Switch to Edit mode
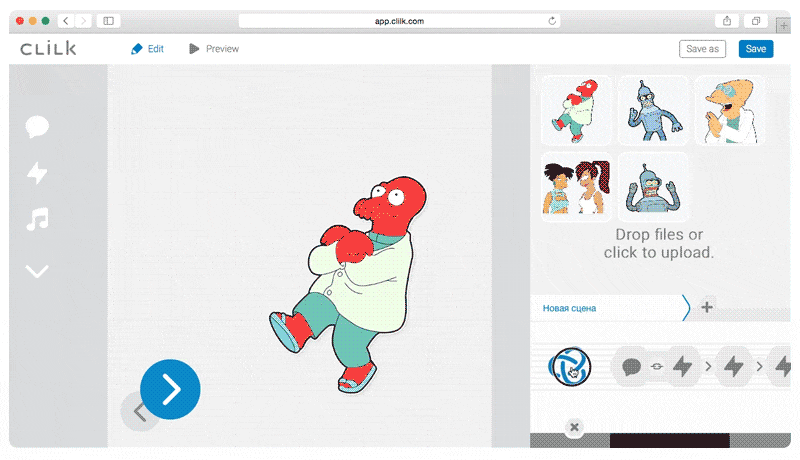Screen dimensions: 800x460 (x=147, y=49)
